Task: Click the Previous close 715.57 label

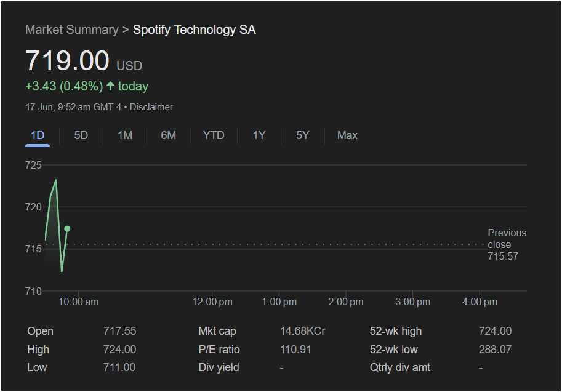Action: tap(507, 244)
